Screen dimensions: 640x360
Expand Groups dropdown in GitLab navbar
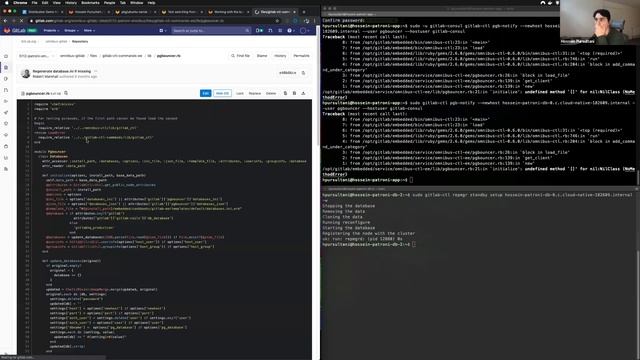72,31
